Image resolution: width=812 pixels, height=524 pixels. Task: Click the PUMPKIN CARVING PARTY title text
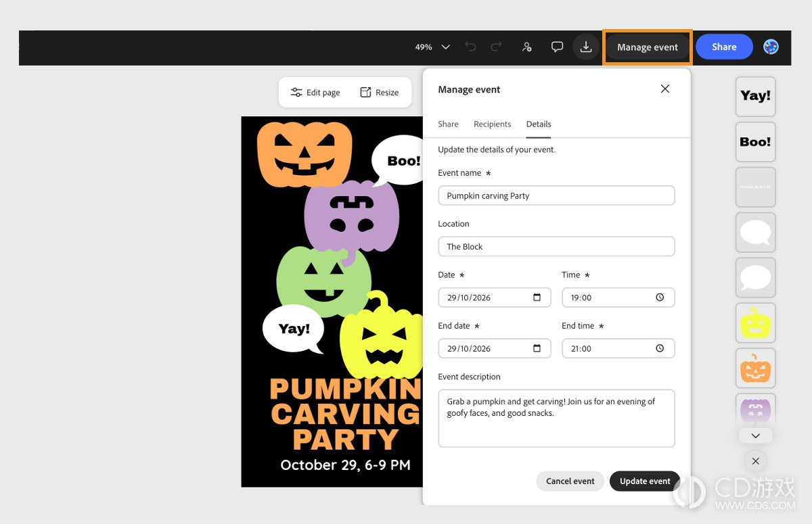(x=345, y=414)
